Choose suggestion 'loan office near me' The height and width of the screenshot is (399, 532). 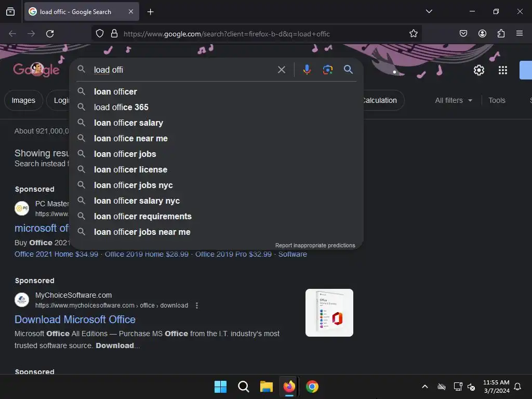(x=217, y=138)
